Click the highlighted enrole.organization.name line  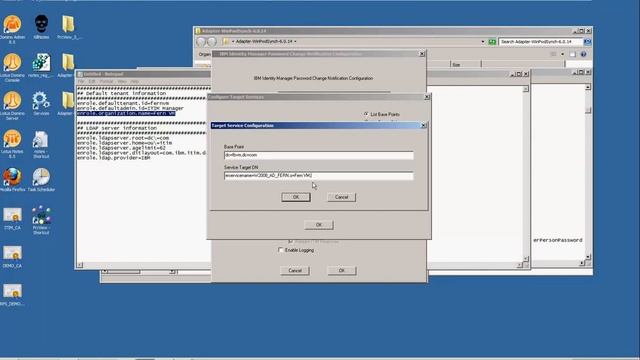126,113
